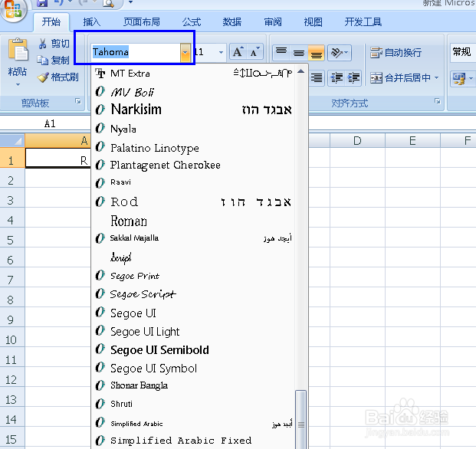Switch to the Review (审阅) tab
This screenshot has width=476, height=449.
273,22
